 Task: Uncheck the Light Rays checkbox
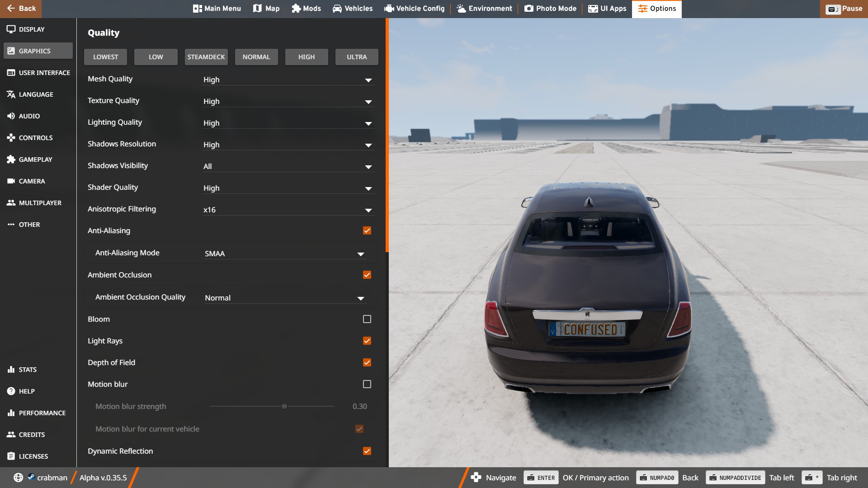coord(367,341)
